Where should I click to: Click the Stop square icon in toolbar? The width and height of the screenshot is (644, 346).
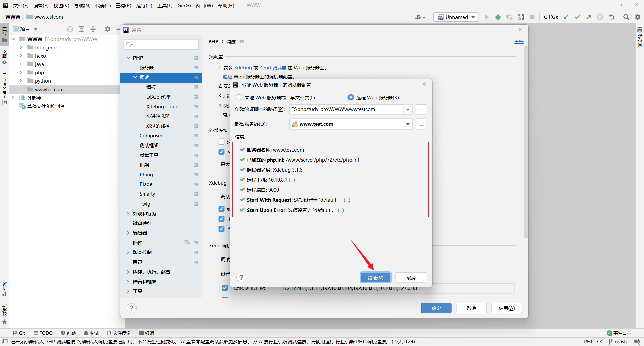click(532, 17)
